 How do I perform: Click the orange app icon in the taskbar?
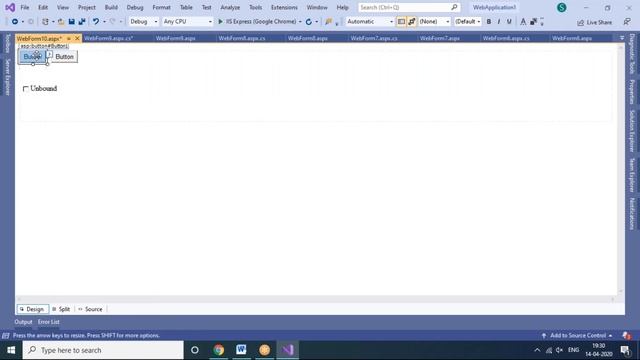(x=264, y=350)
